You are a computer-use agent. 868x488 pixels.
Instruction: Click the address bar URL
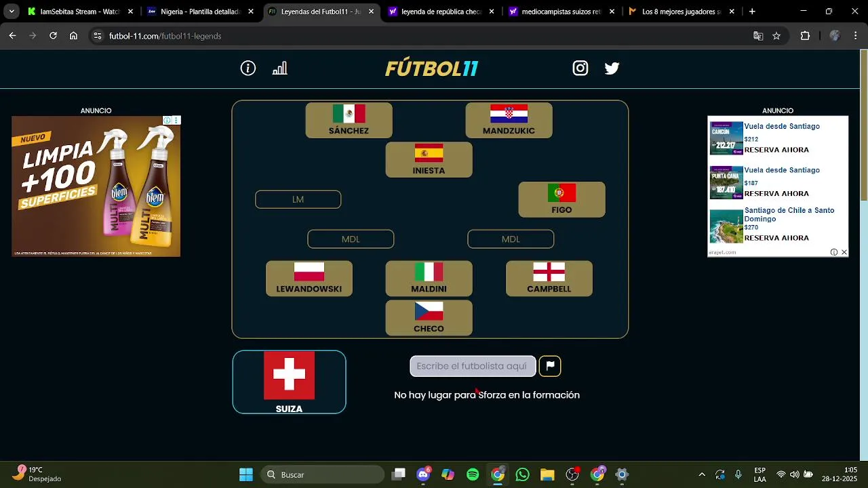coord(165,36)
